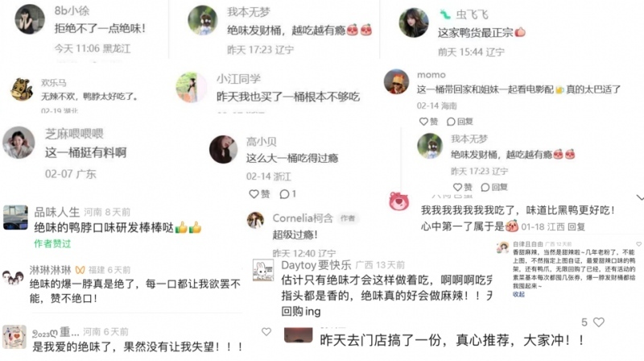Click the reply bubble under momo's comment
644x361 pixels.
coord(451,122)
